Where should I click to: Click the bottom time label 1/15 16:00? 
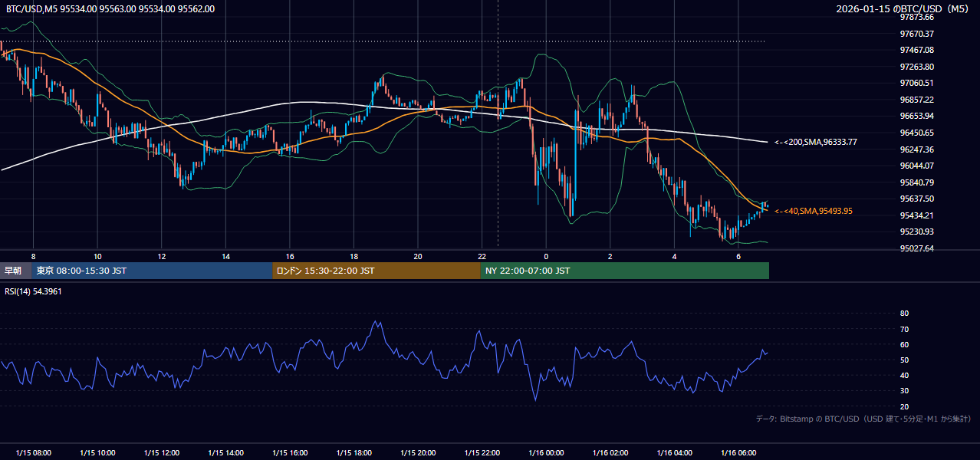click(x=290, y=453)
